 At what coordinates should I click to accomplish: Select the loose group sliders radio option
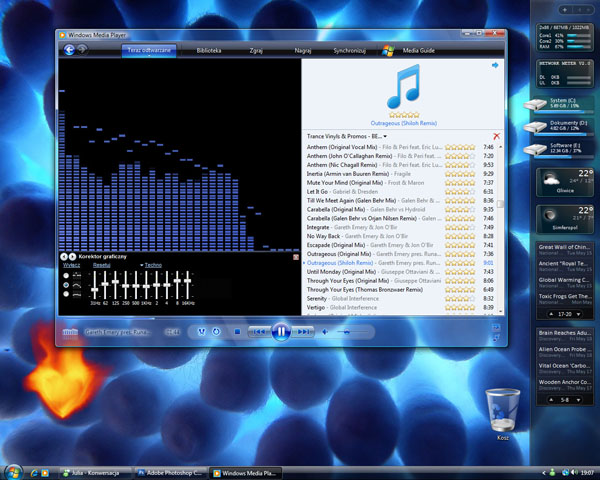66,285
